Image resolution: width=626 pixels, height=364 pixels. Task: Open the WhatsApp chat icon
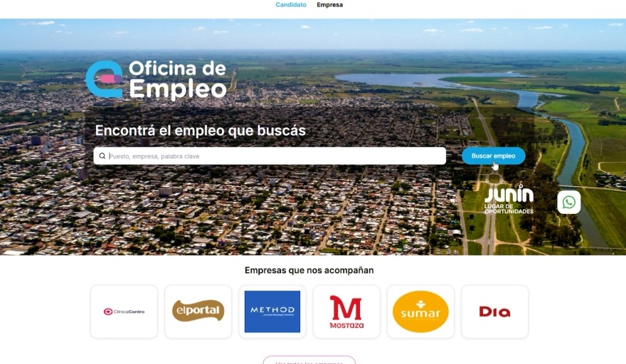tap(569, 202)
